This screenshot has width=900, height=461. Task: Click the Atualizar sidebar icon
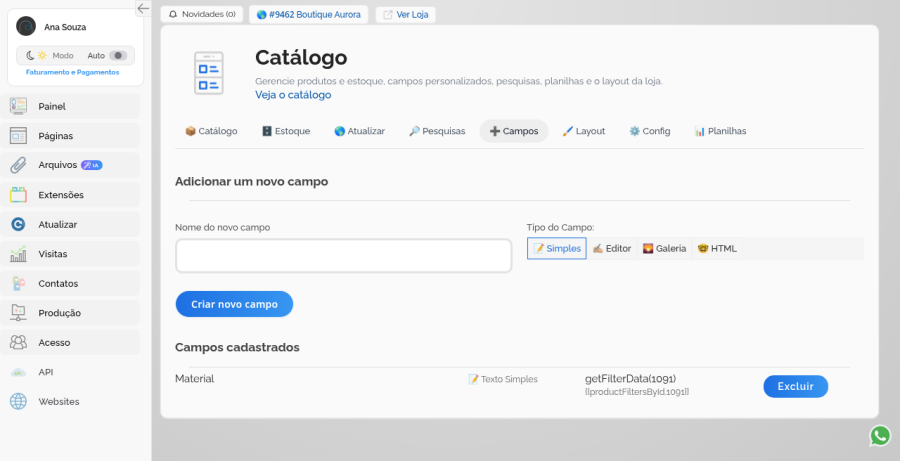click(18, 224)
